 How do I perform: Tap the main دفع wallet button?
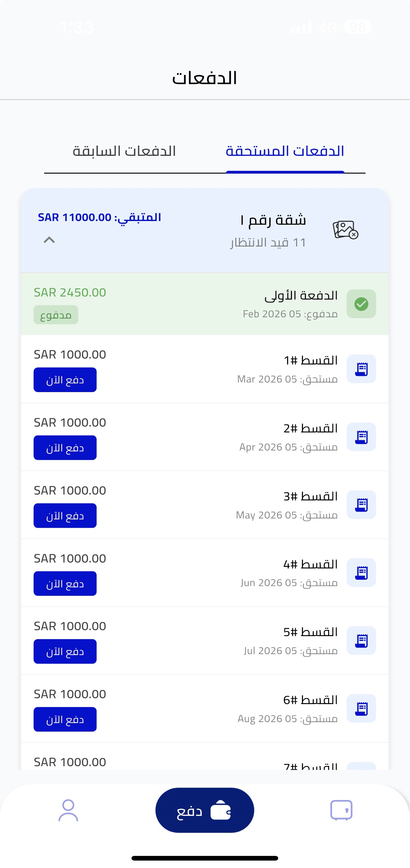coord(204,810)
